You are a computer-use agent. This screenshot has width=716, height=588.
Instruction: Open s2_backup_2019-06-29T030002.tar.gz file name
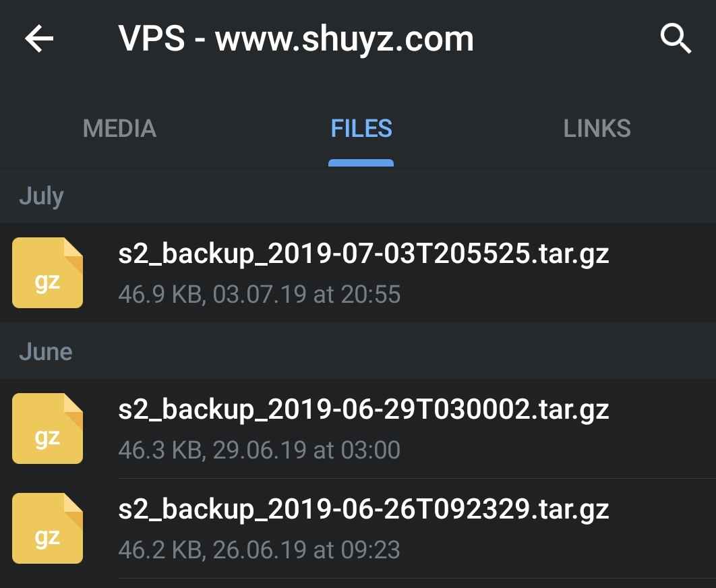point(363,409)
